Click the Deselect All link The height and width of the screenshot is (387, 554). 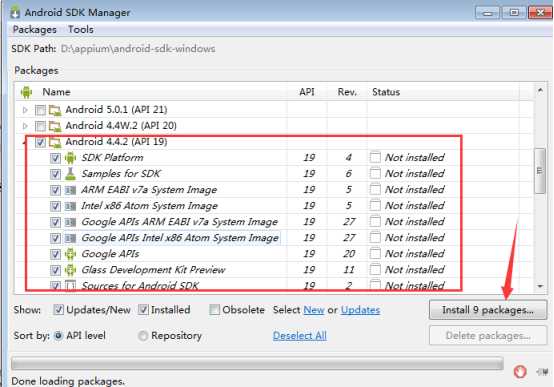(x=300, y=336)
